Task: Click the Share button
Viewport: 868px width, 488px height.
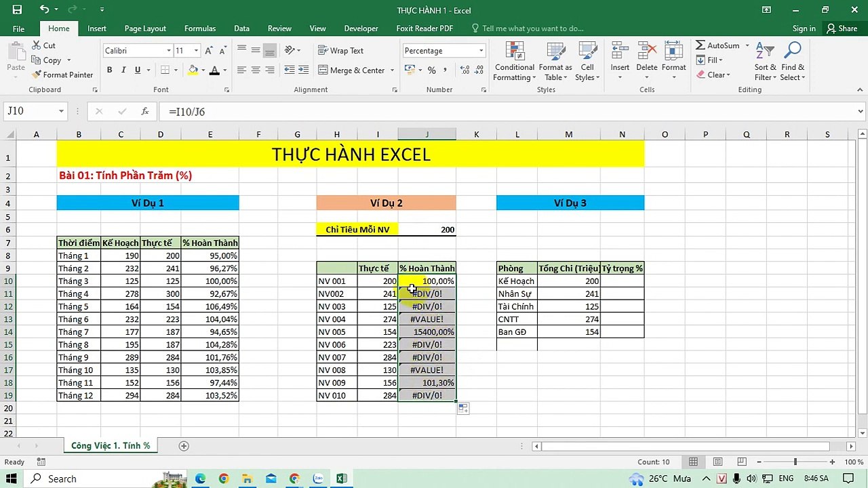Action: pos(842,28)
